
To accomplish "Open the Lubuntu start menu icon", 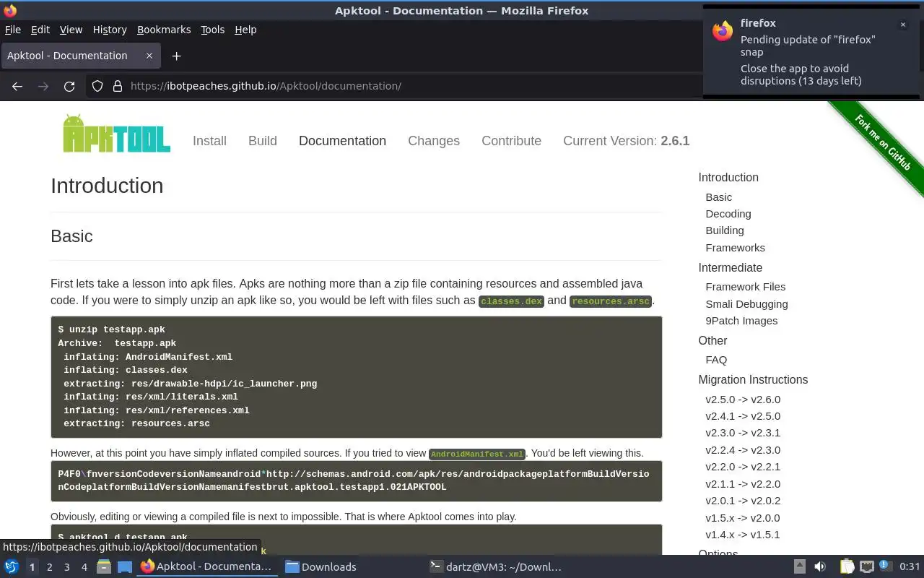I will [x=12, y=567].
